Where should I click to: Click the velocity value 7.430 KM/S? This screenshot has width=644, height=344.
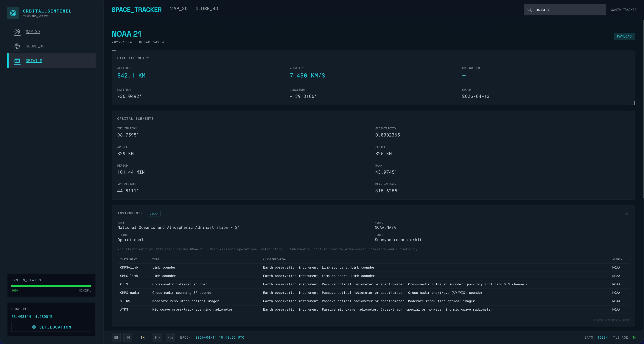[307, 76]
